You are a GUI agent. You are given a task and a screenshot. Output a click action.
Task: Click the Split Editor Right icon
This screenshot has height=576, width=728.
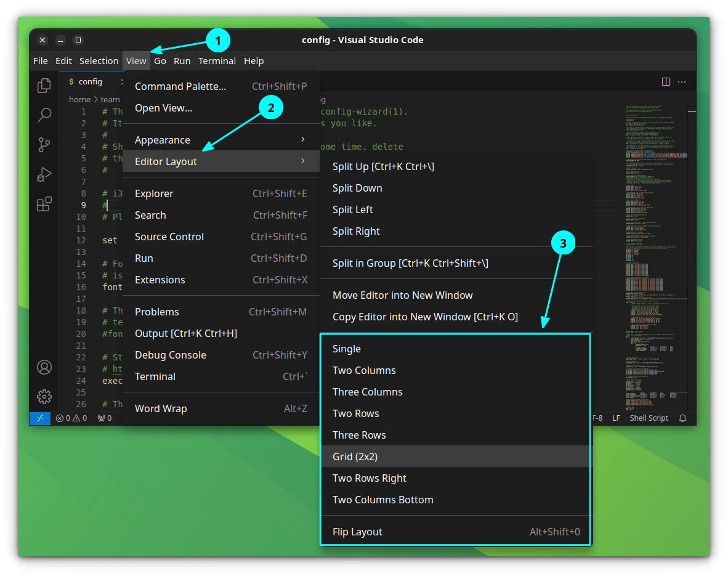tap(666, 82)
